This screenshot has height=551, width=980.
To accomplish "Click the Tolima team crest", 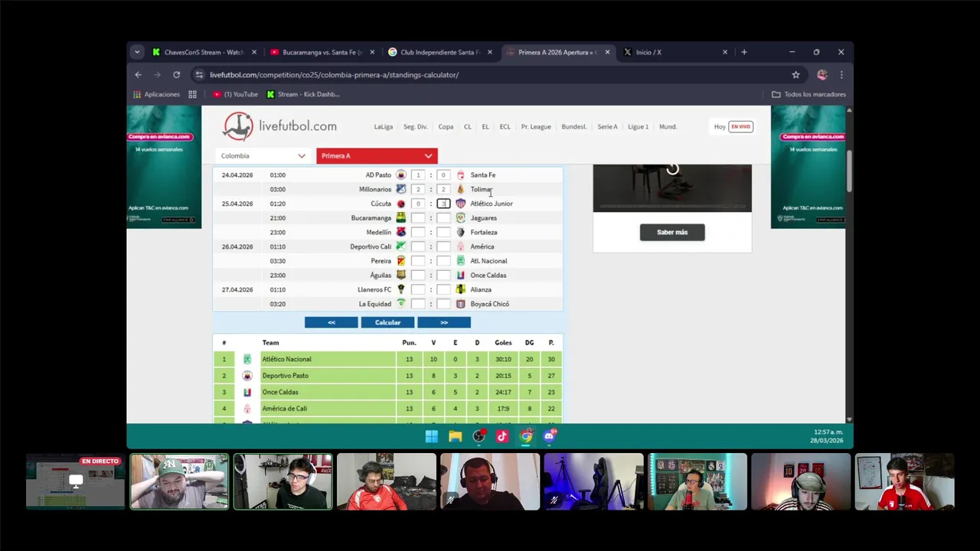I will coord(460,189).
